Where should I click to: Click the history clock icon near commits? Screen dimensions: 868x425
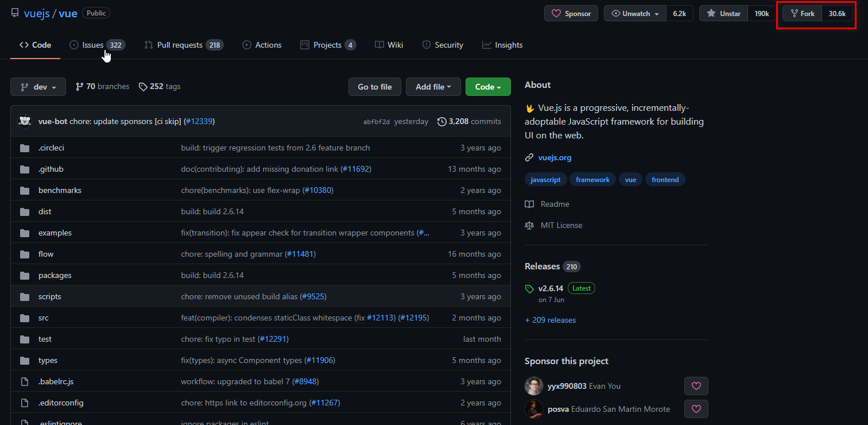pos(441,121)
